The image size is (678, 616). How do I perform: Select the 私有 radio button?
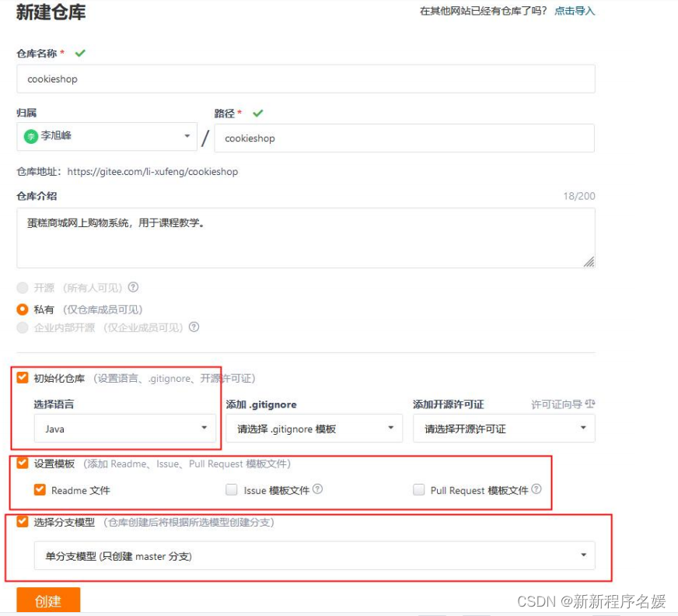[x=23, y=310]
